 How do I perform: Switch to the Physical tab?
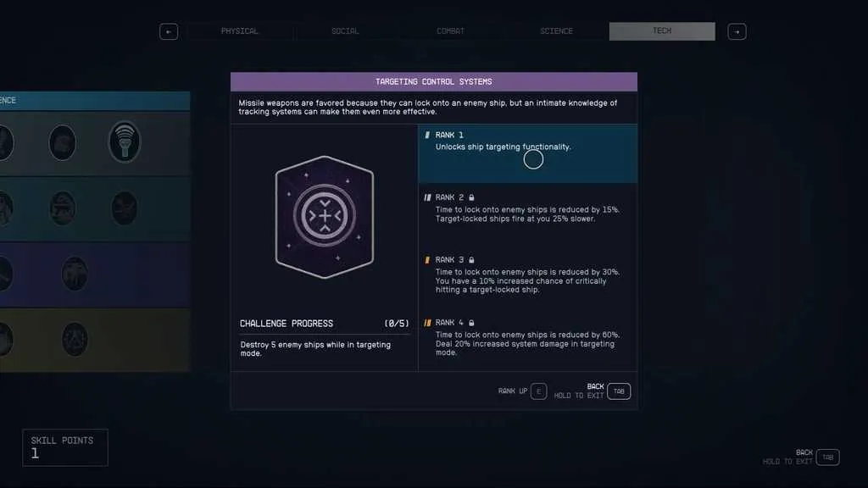click(240, 31)
